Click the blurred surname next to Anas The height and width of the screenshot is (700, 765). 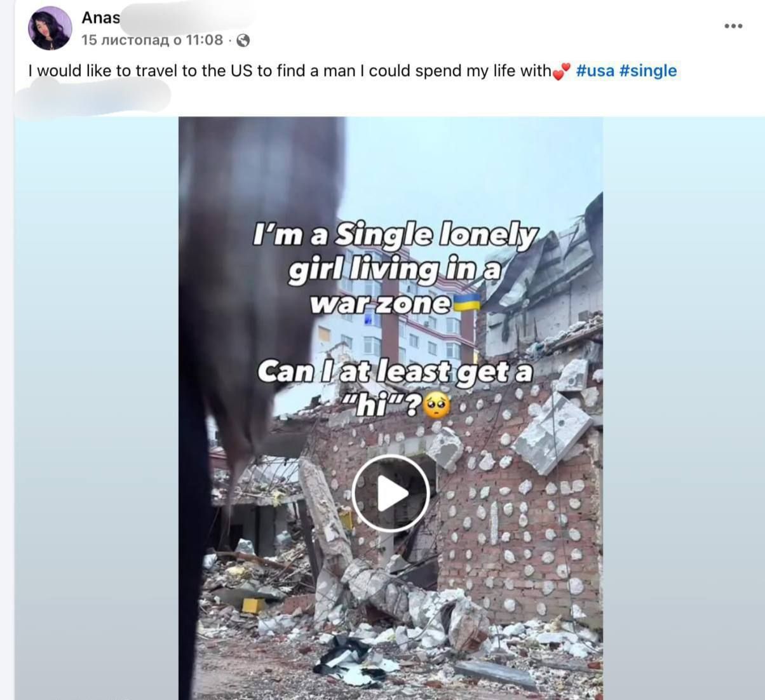click(187, 18)
